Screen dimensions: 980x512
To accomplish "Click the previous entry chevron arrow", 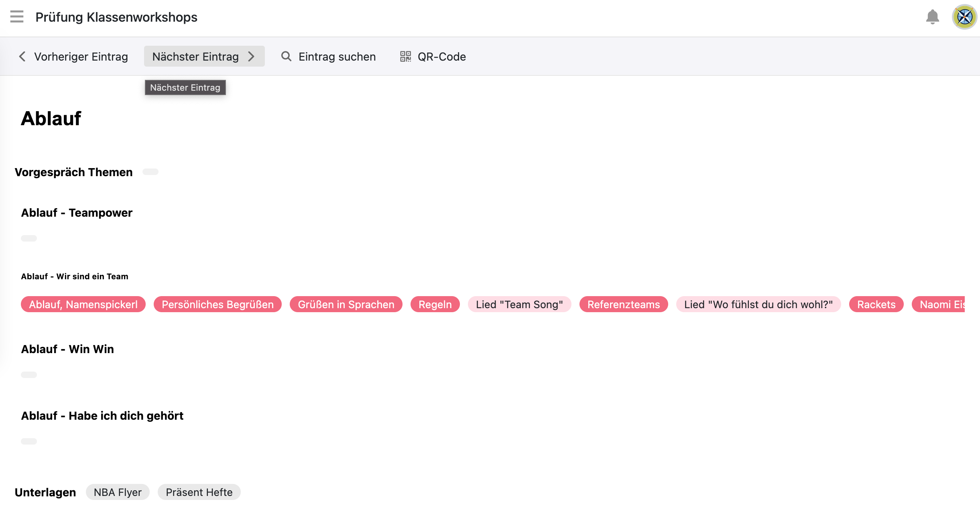I will click(22, 57).
